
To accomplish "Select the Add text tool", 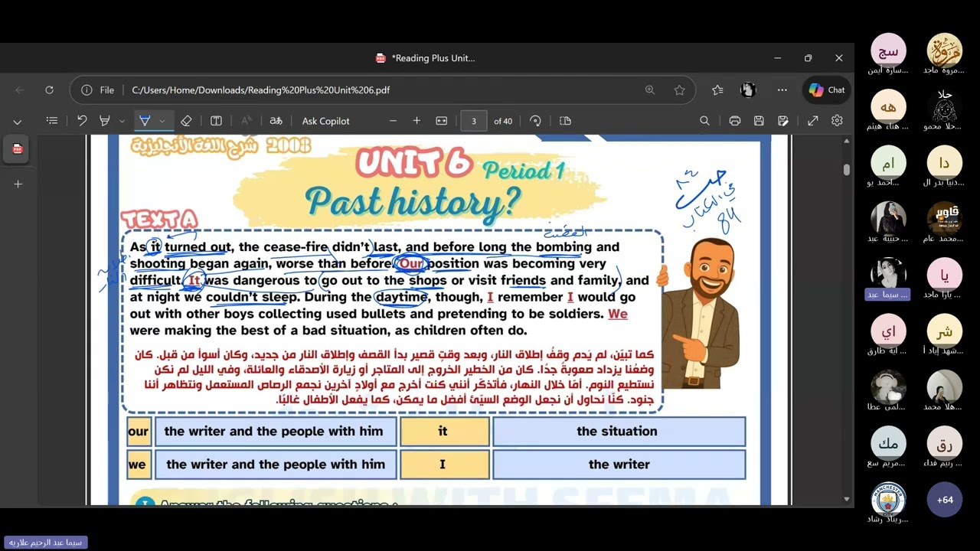I will point(216,121).
